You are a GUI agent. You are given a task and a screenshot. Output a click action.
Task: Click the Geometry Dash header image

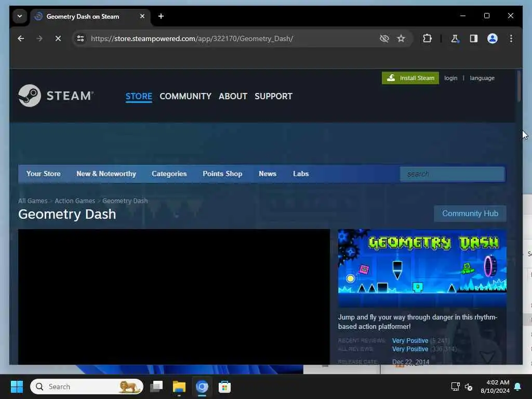pyautogui.click(x=422, y=268)
